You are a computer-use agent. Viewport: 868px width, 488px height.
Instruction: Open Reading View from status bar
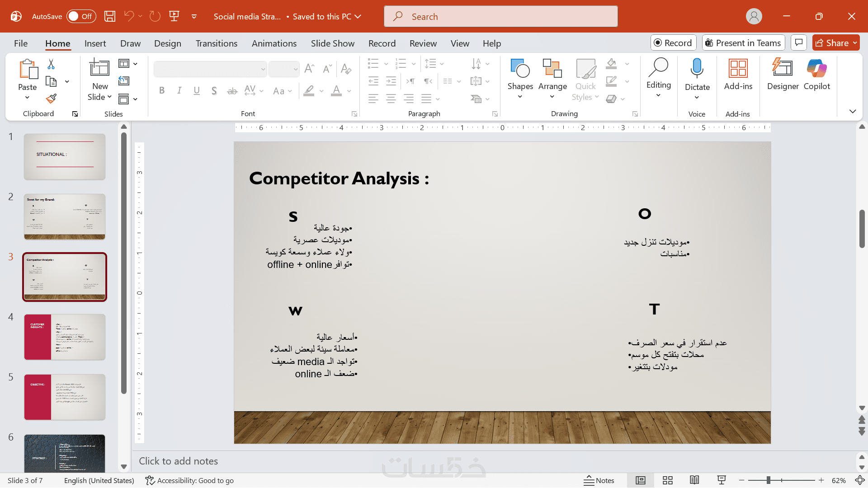(694, 480)
